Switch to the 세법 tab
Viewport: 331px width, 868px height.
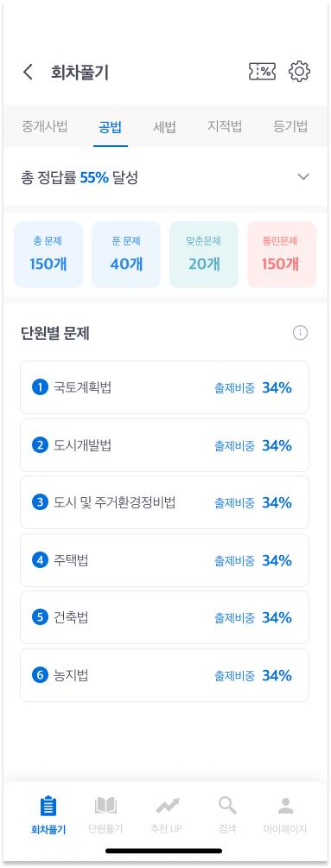pos(164,126)
